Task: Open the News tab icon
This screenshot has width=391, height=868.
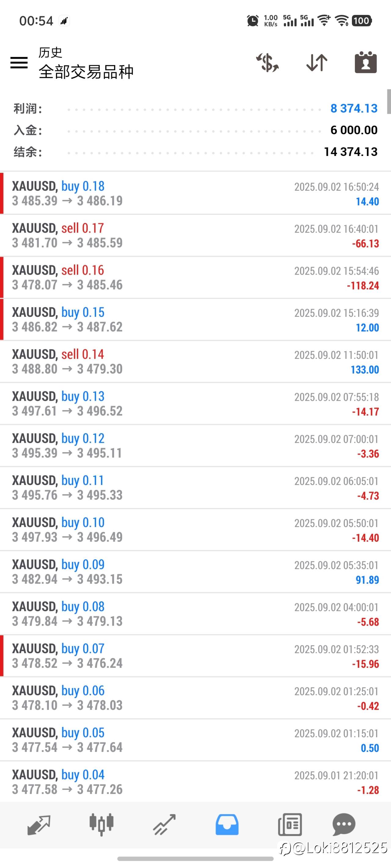Action: click(290, 825)
